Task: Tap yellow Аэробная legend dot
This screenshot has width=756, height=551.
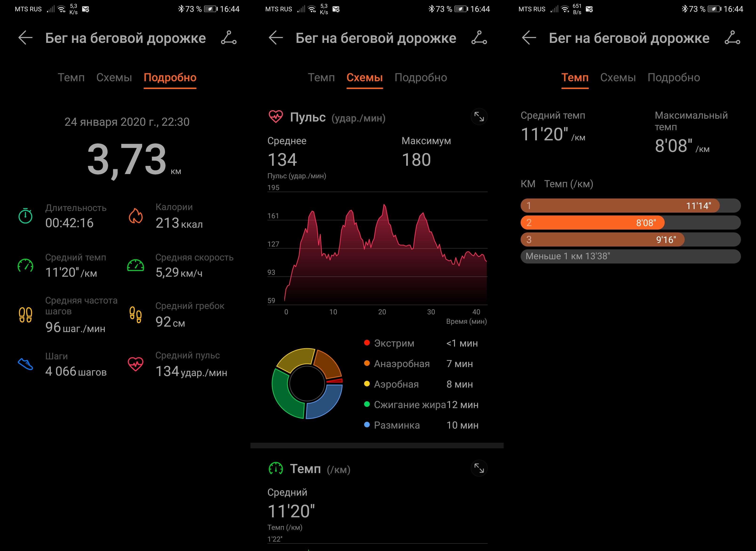Action: coord(367,384)
